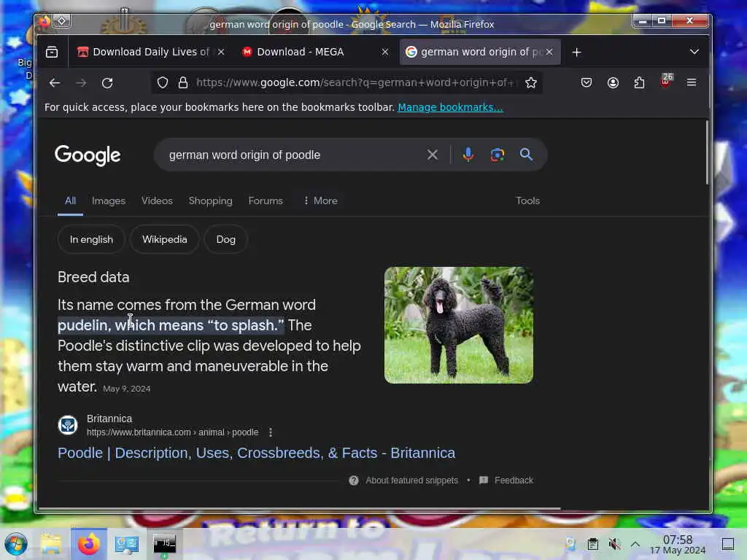Screen dimensions: 747x560
Task: Open the clipboard tray icon
Action: (x=592, y=544)
